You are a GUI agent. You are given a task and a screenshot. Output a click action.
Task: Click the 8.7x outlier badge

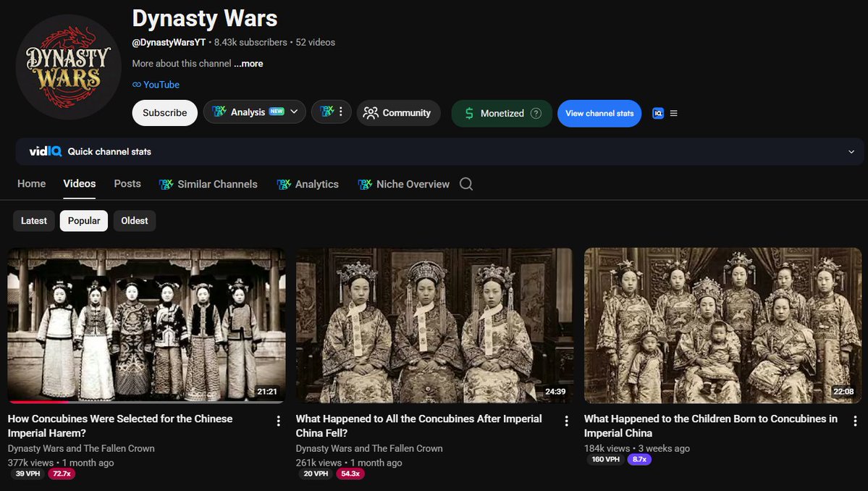pyautogui.click(x=639, y=459)
